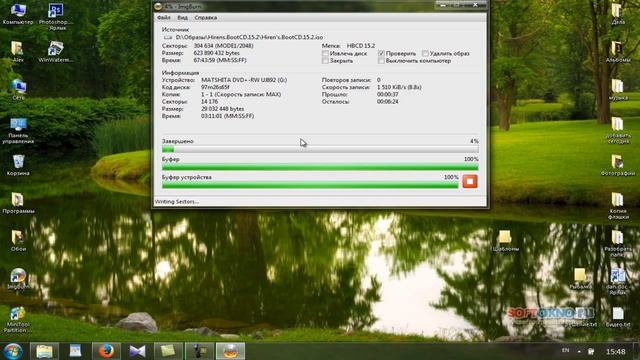
Task: Click the ISO source path text
Action: click(249, 37)
